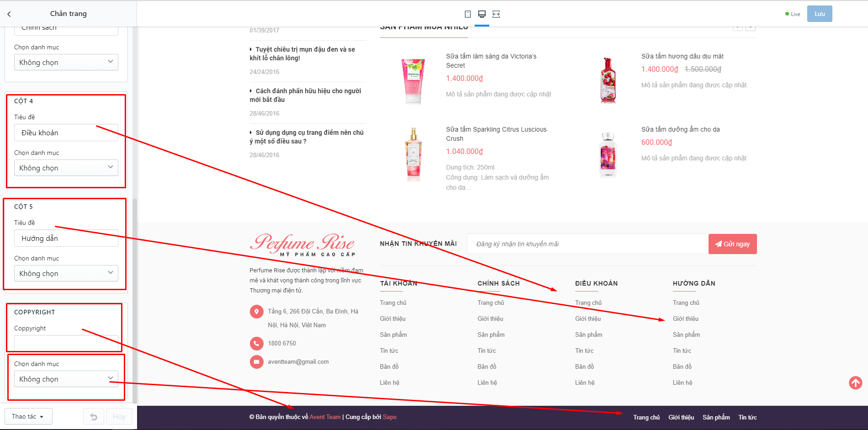Open Tin tức link under Hướng dẫn column
868x430 pixels.
(x=682, y=351)
